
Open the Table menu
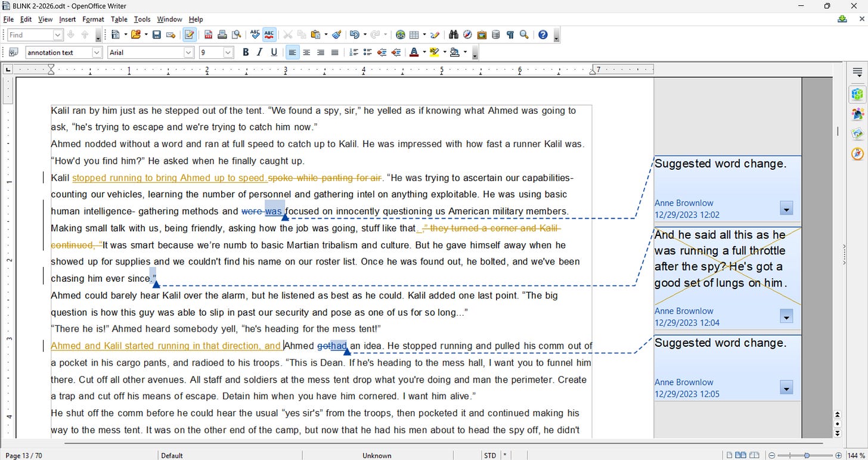(x=119, y=19)
